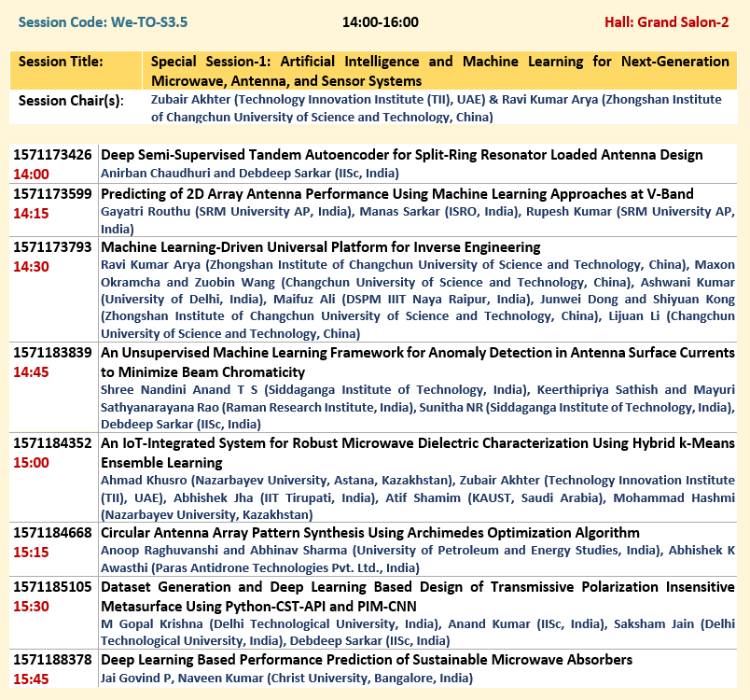Open the Deep Semi-Supervised Tandem Autoencoder paper title

[x=401, y=155]
